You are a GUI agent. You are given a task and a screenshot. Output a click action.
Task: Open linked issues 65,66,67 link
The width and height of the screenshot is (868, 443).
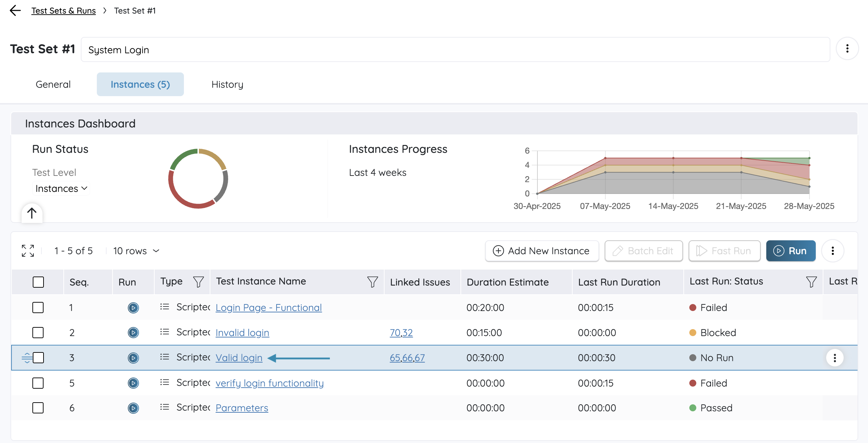[x=407, y=358]
